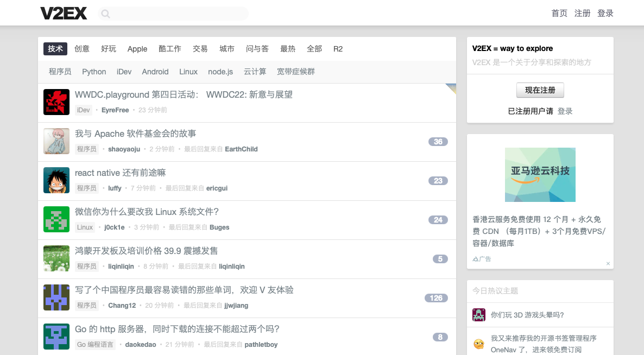Image resolution: width=644 pixels, height=355 pixels.
Task: Switch to the 酷工作 tab
Action: tap(169, 49)
